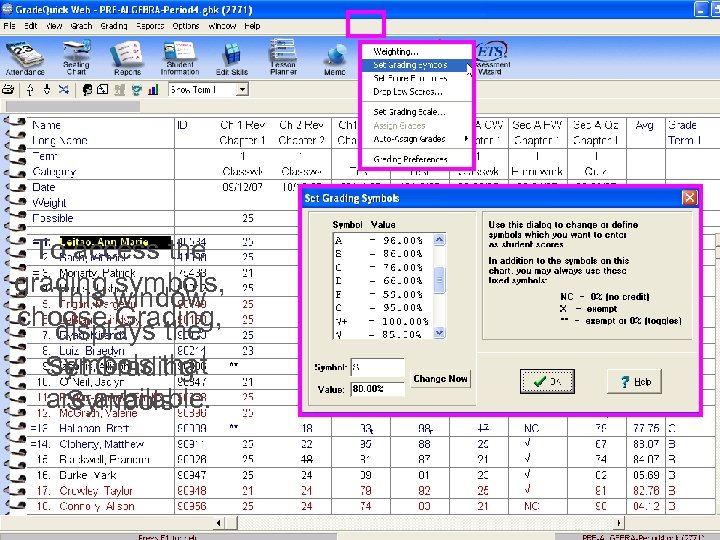Open Grading Preferences menu entry
This screenshot has width=720, height=540.
pyautogui.click(x=417, y=159)
